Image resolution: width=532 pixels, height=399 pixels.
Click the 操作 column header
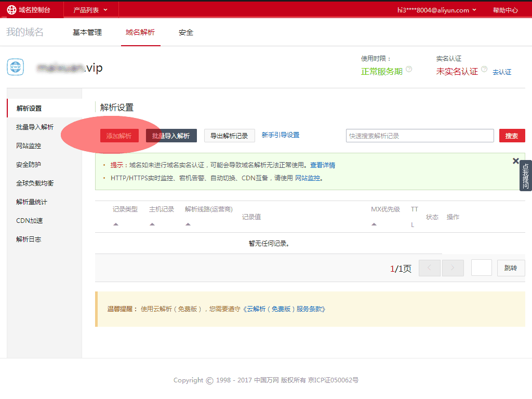[453, 217]
